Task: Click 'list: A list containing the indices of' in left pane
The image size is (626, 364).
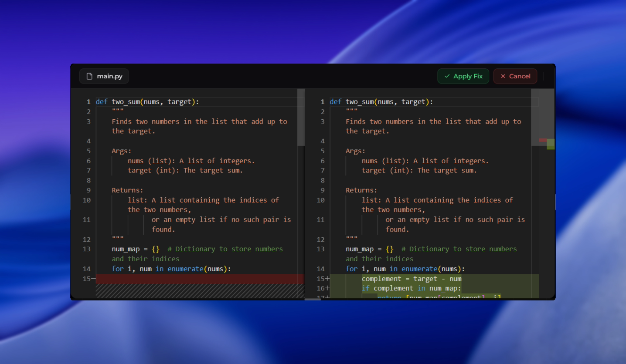Action: click(x=203, y=200)
